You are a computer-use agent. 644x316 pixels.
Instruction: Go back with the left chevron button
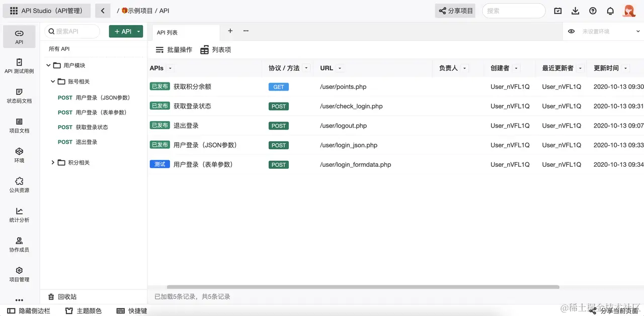[103, 11]
